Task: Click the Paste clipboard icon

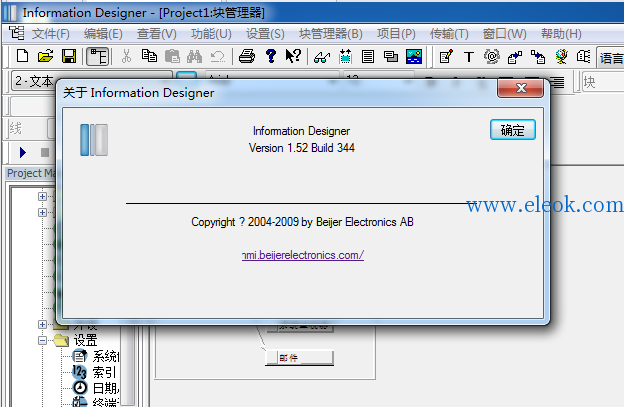Action: point(172,56)
